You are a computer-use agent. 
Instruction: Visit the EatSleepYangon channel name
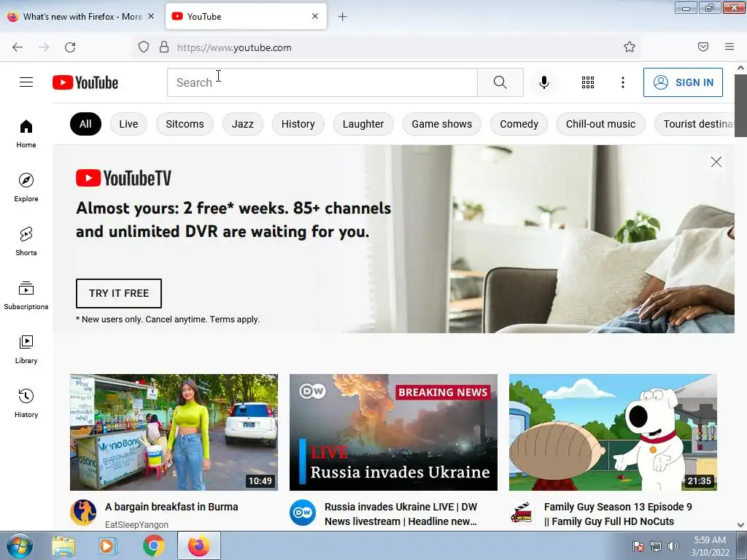[x=136, y=524]
